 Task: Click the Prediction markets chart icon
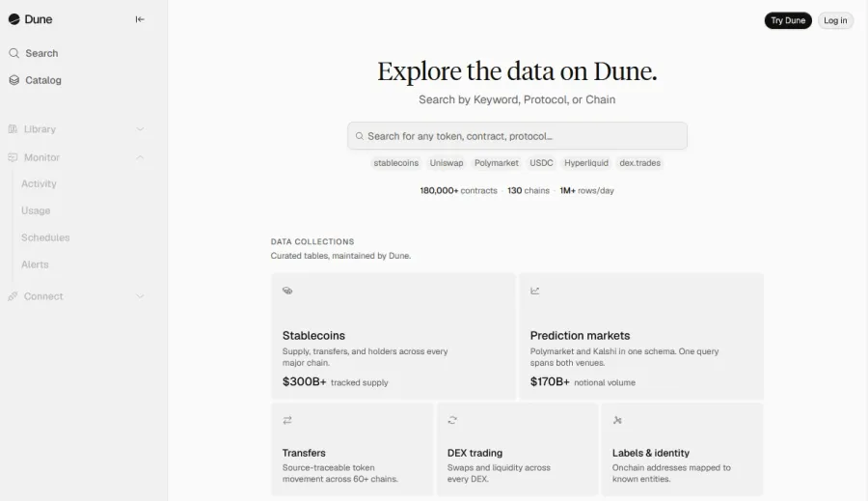point(534,291)
